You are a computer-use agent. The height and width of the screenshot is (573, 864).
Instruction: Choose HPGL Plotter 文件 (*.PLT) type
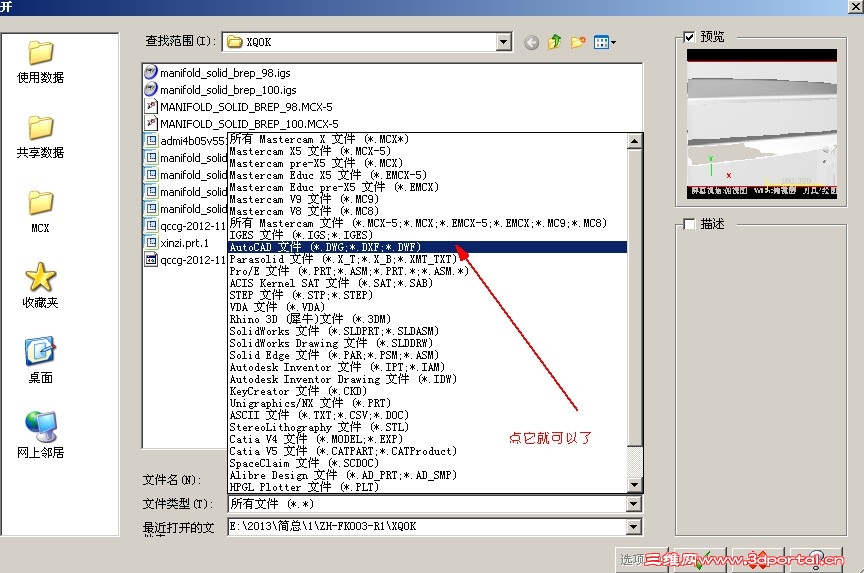click(x=428, y=488)
